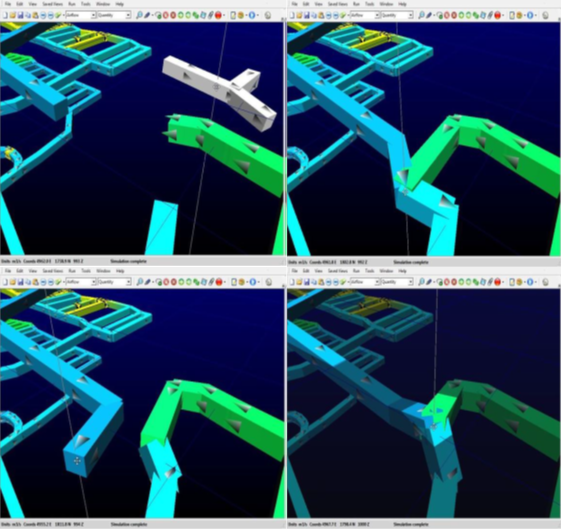This screenshot has height=532, width=561.
Task: Click the save disk icon in top-right window
Action: [x=307, y=15]
